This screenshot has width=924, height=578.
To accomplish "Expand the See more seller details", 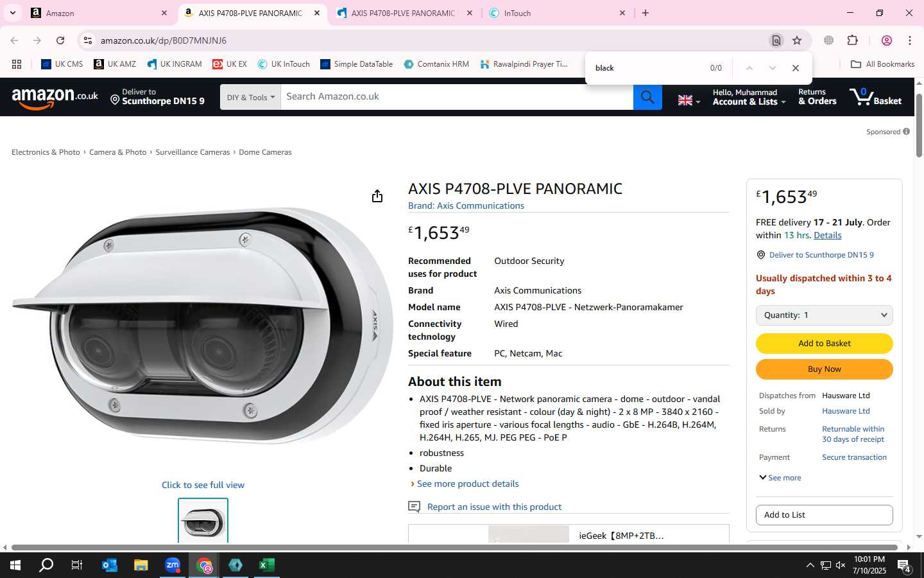I will [x=780, y=478].
